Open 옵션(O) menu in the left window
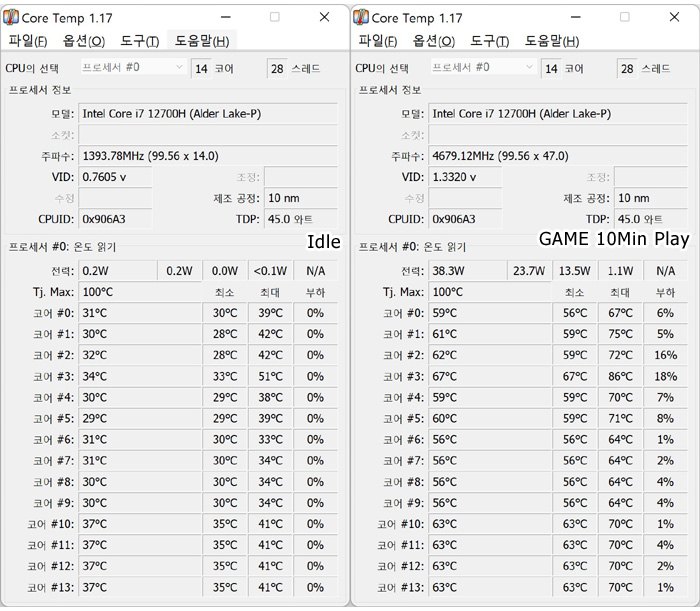This screenshot has height=611, width=700. [83, 41]
